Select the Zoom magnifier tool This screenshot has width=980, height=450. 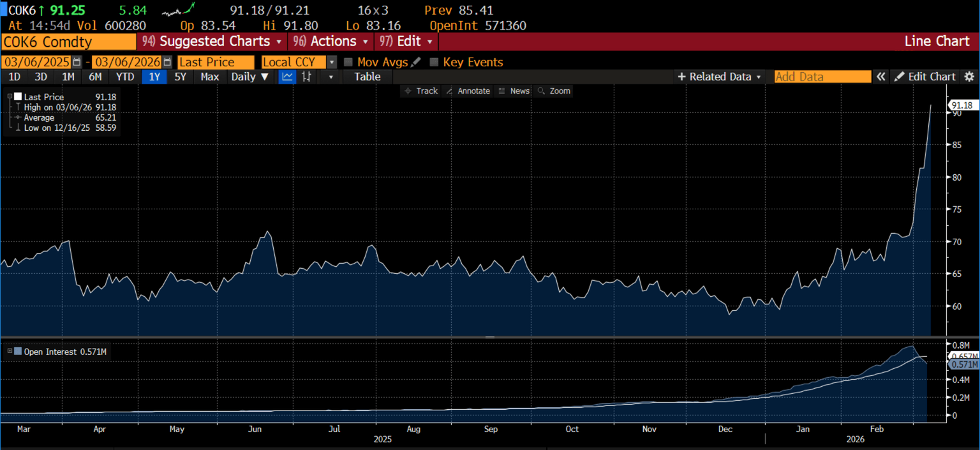click(554, 91)
